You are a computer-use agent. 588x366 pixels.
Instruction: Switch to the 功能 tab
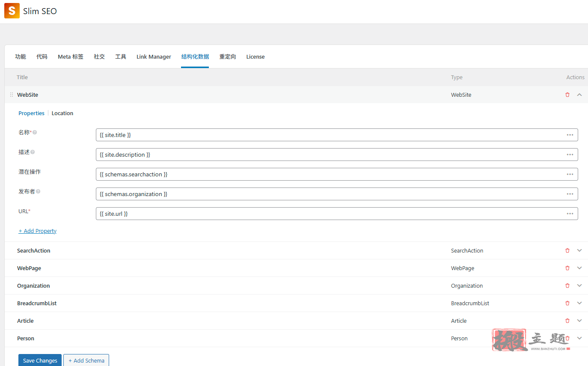[21, 57]
